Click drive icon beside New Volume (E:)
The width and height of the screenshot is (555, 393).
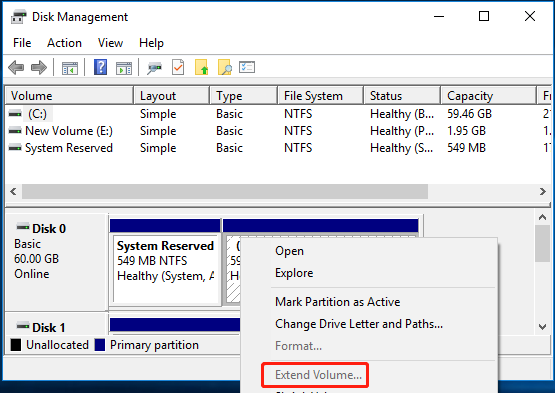[15, 131]
